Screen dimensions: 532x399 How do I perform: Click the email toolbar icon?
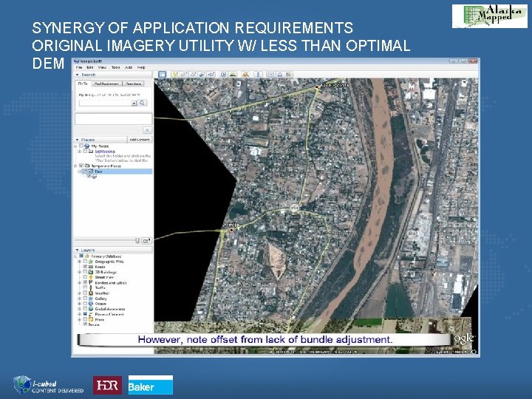(270, 75)
